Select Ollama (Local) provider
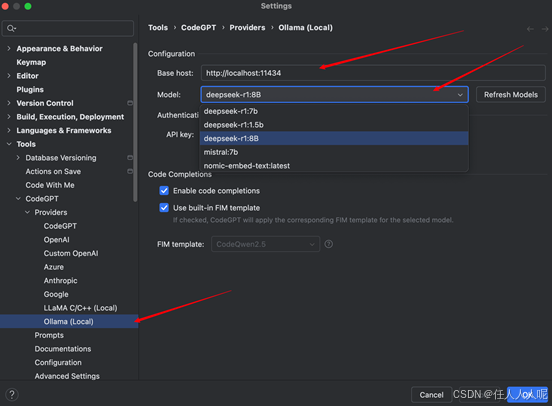Screen dimensions: 552x406 click(69, 321)
